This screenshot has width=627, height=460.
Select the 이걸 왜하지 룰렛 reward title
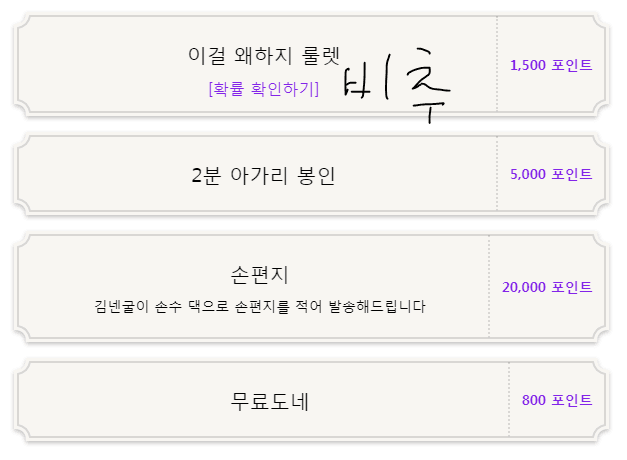(x=264, y=56)
